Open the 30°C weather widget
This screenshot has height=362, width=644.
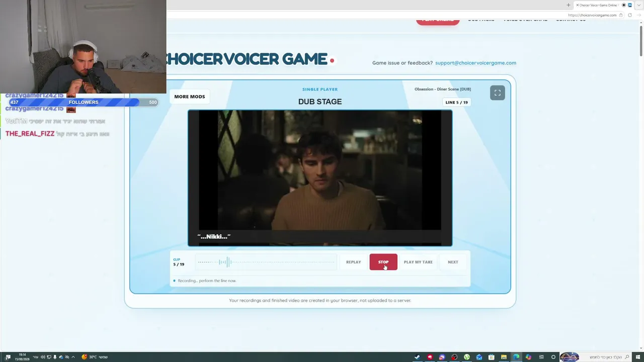pyautogui.click(x=95, y=357)
